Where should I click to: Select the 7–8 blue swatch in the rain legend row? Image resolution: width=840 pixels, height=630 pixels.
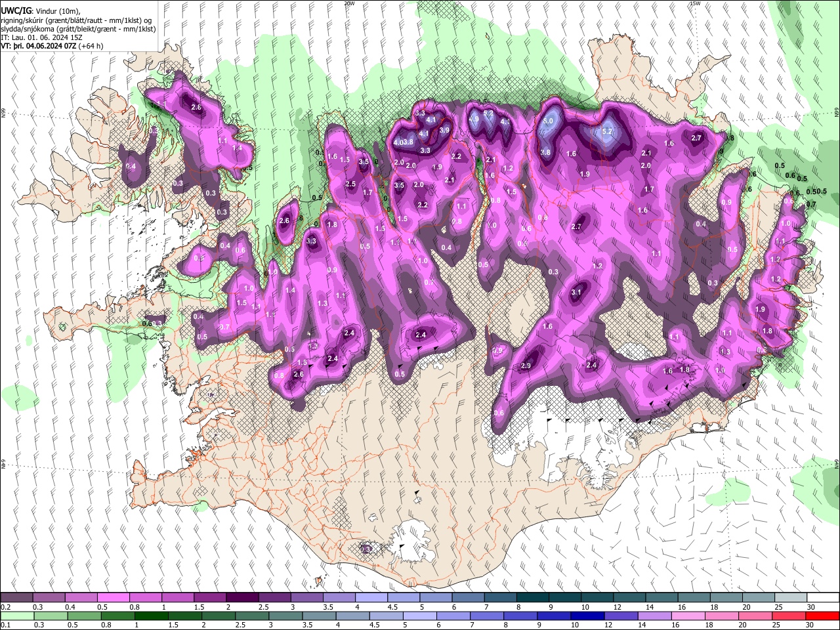tap(486, 616)
